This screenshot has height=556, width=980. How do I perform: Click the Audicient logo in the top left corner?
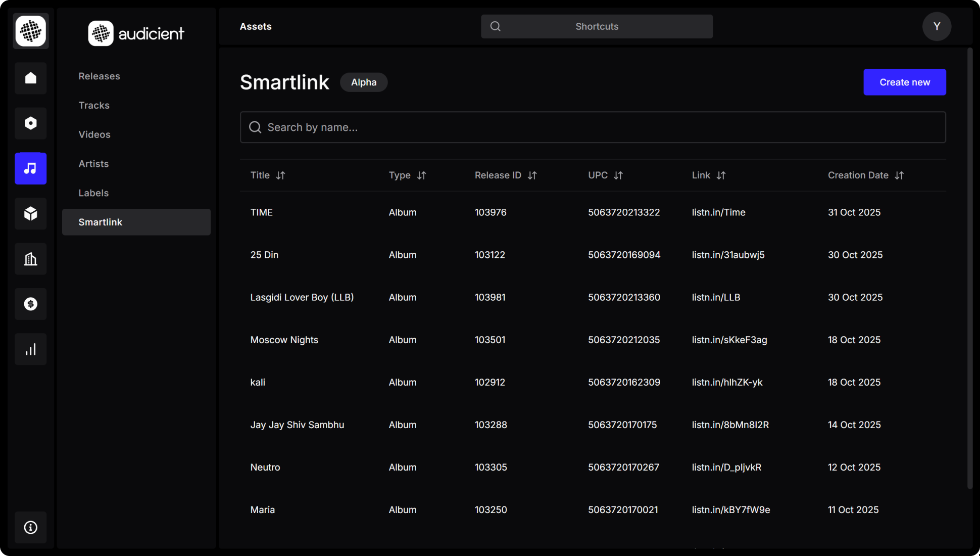click(136, 33)
